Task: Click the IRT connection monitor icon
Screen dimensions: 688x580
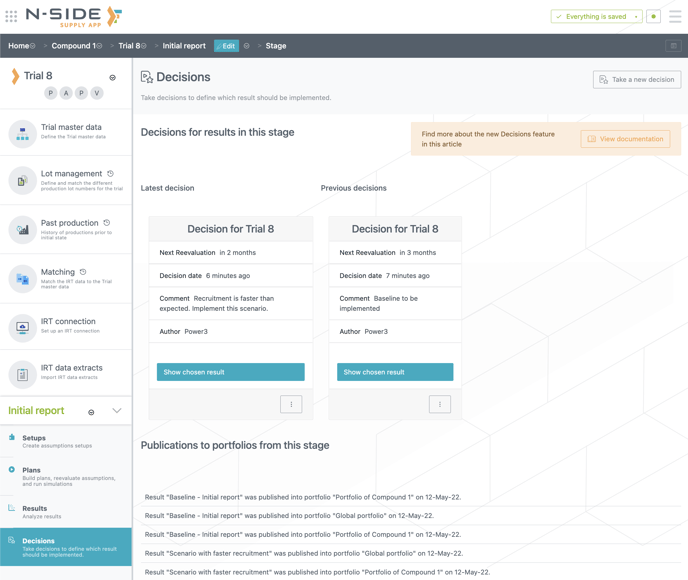Action: [22, 327]
